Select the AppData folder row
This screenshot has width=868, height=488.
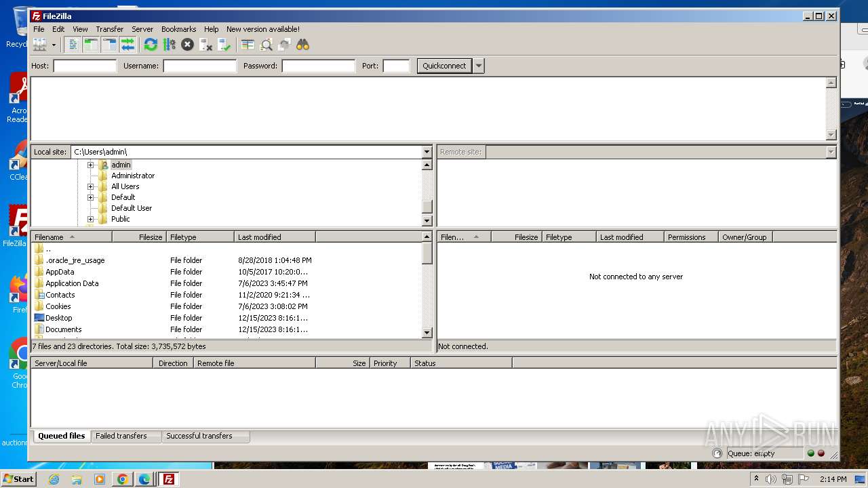click(226, 272)
